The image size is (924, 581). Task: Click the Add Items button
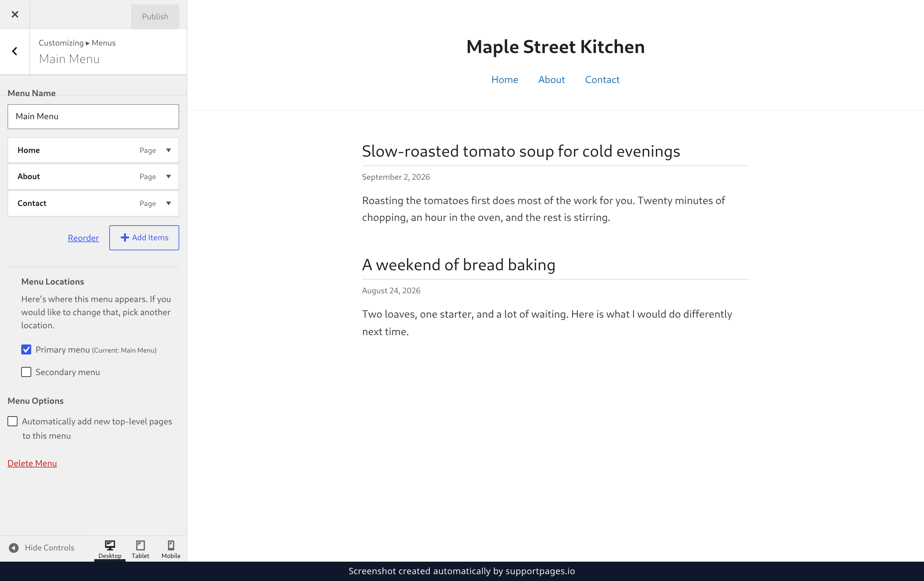(144, 238)
